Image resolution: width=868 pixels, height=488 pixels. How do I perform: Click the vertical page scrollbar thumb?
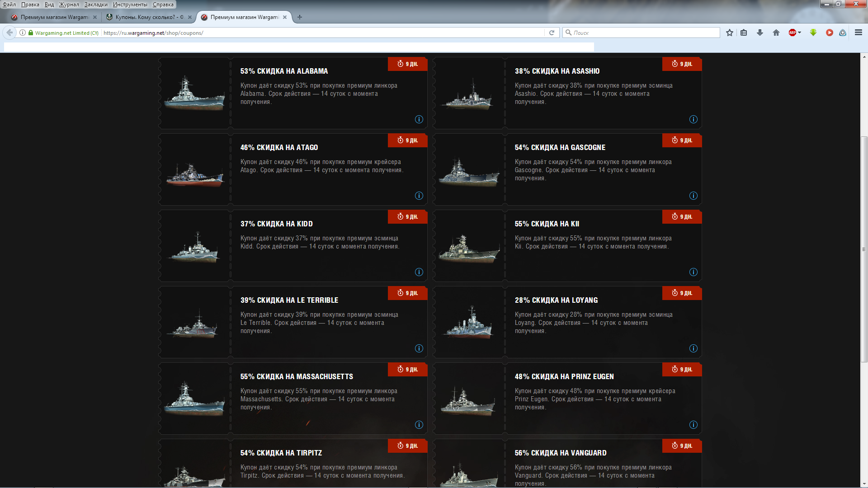[864, 249]
